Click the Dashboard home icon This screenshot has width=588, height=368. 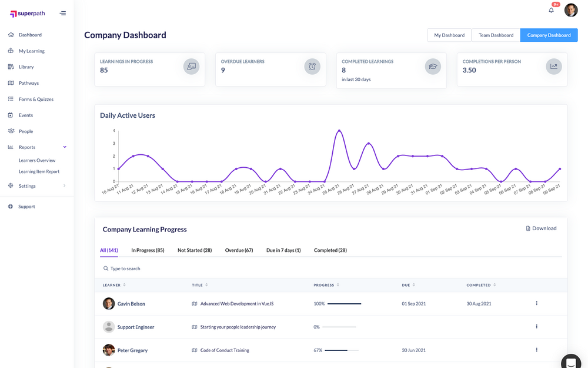(x=11, y=35)
